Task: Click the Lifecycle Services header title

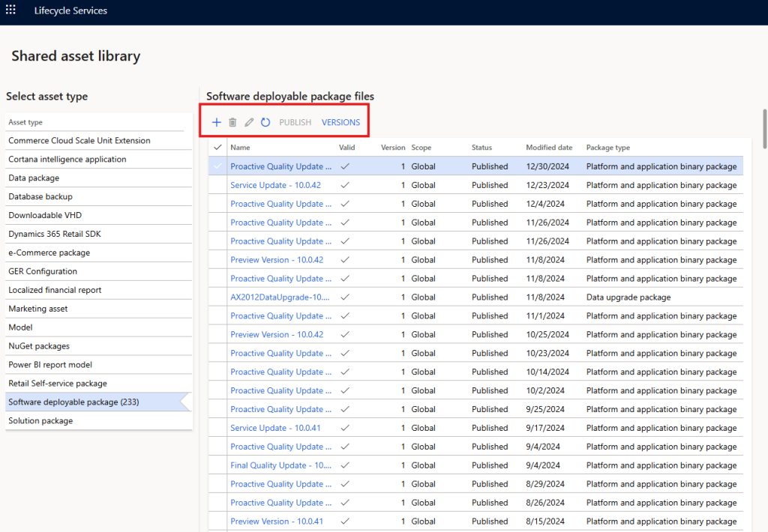Action: [70, 10]
